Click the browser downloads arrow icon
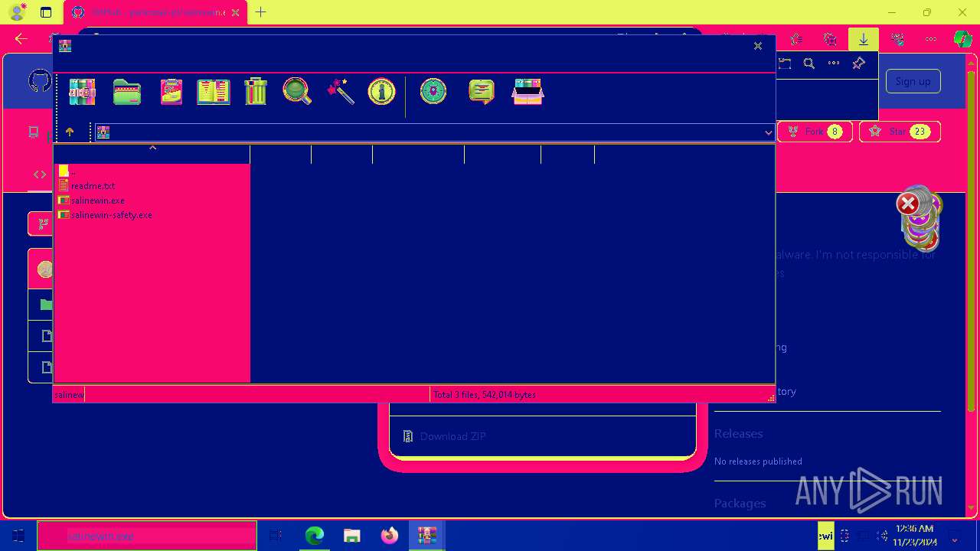Screen dimensions: 980x551 pyautogui.click(x=864, y=39)
